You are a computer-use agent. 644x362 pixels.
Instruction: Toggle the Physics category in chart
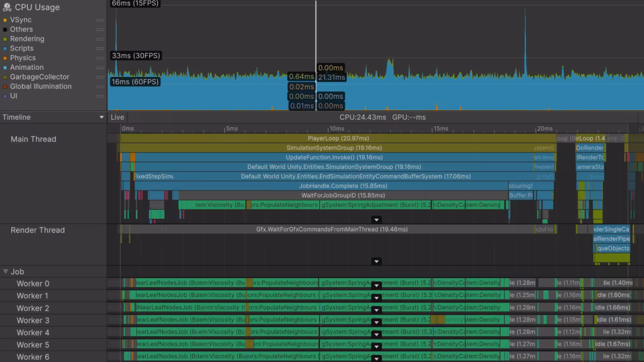click(x=5, y=58)
